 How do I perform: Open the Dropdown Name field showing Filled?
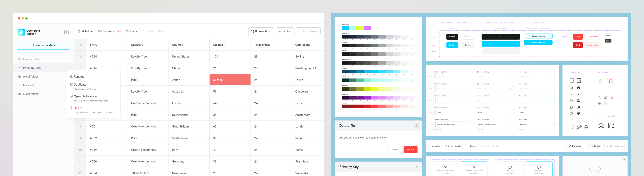coord(495,113)
